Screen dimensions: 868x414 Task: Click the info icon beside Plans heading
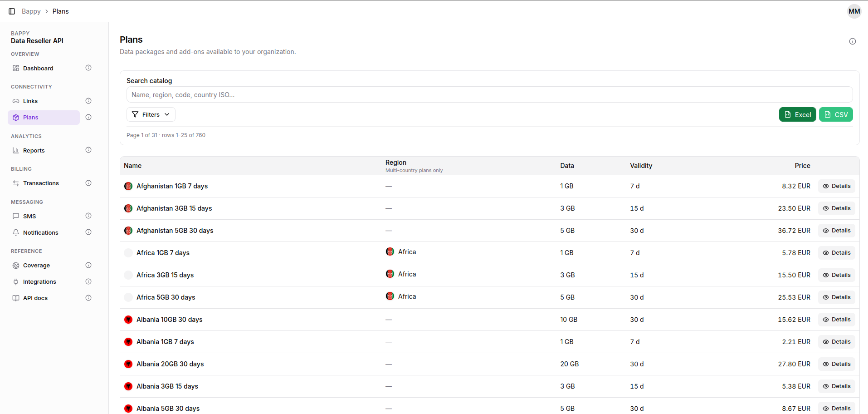point(853,41)
